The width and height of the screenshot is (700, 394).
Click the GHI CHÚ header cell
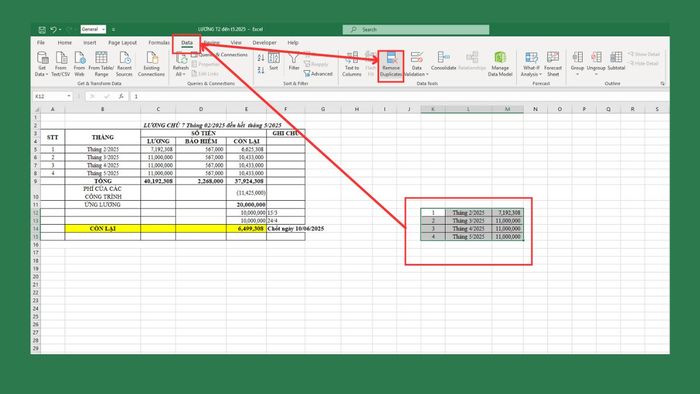286,133
